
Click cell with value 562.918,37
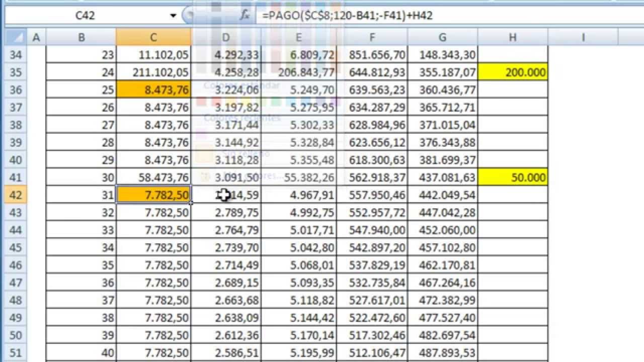click(x=372, y=177)
